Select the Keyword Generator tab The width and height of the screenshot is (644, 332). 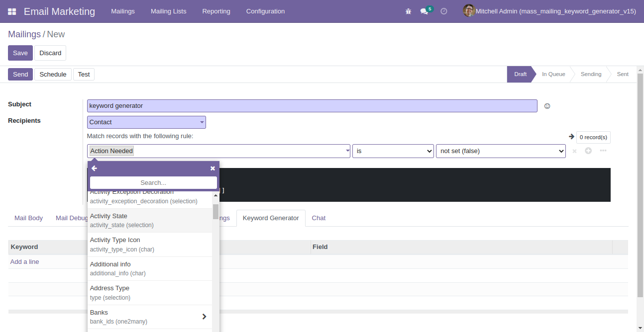tap(271, 218)
